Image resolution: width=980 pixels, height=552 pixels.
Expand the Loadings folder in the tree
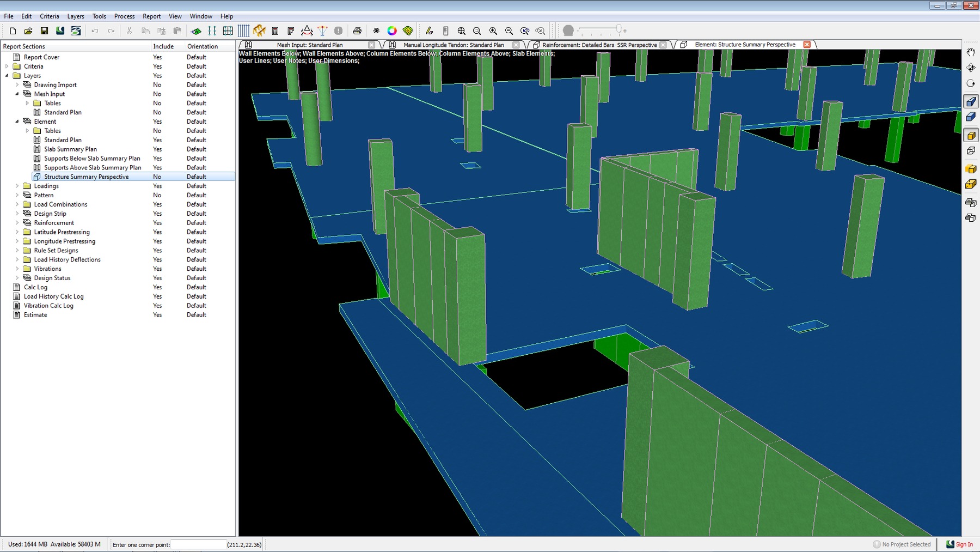coord(17,186)
